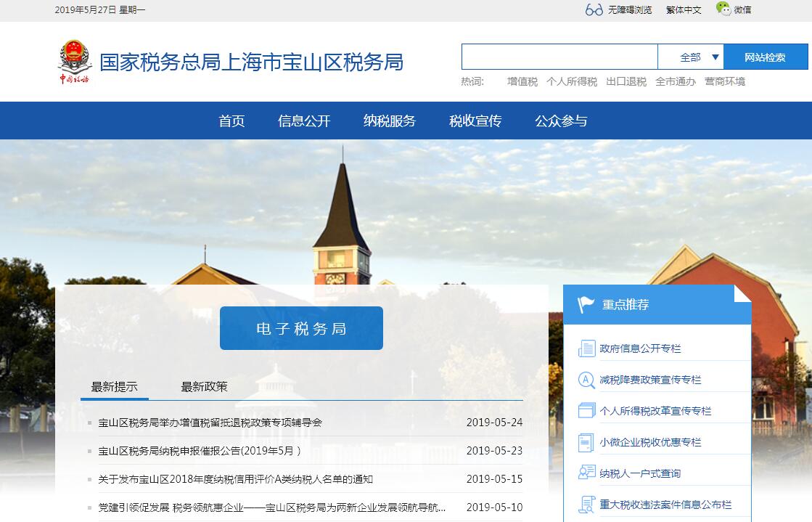Open the 纳税服务 navigation menu
This screenshot has height=522, width=812.
390,121
